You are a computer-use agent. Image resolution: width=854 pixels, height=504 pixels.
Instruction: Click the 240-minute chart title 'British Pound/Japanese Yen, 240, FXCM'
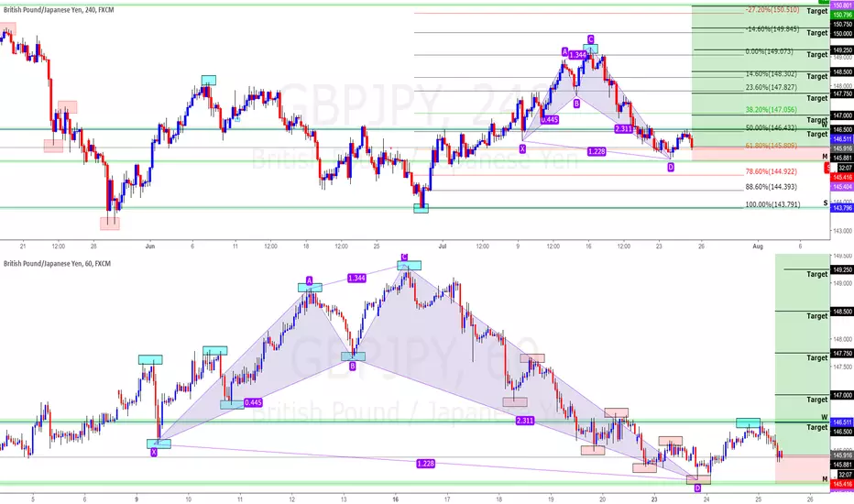point(59,10)
